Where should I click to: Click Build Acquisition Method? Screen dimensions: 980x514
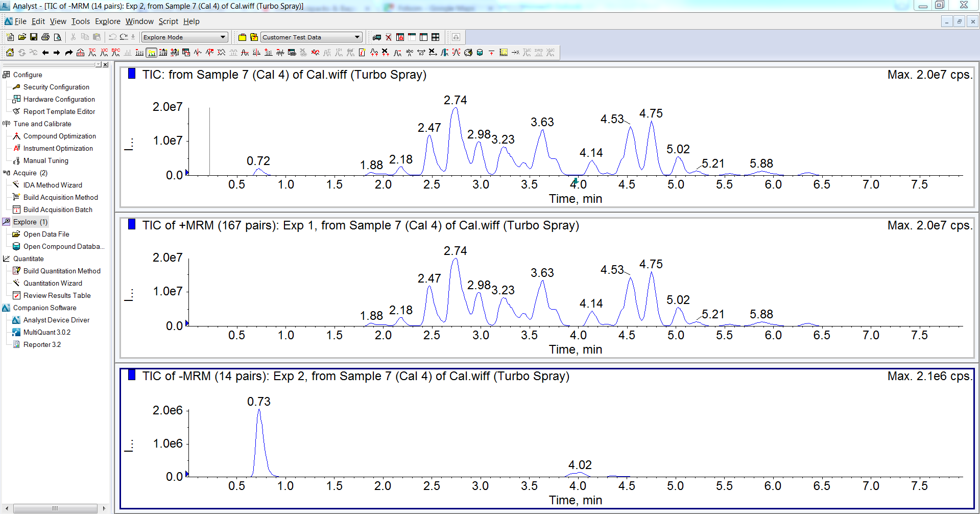point(61,197)
